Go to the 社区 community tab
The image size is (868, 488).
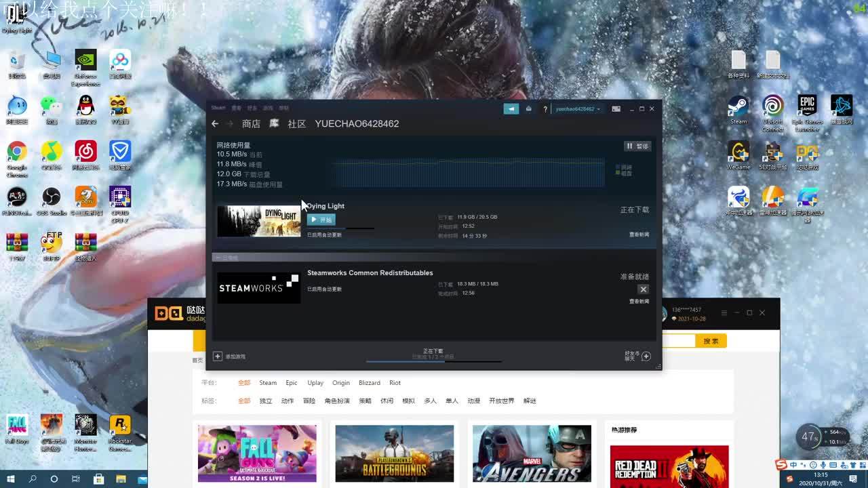296,124
